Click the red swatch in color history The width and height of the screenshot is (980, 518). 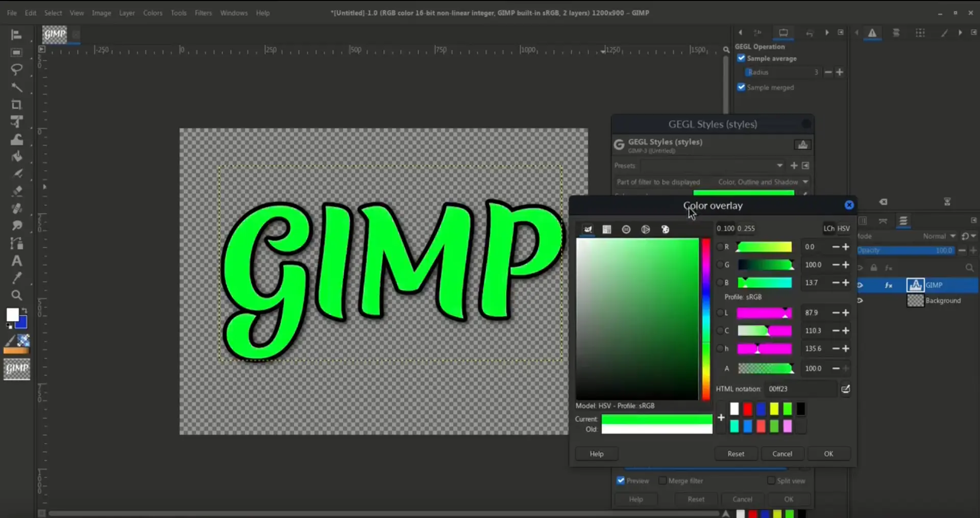tap(747, 409)
